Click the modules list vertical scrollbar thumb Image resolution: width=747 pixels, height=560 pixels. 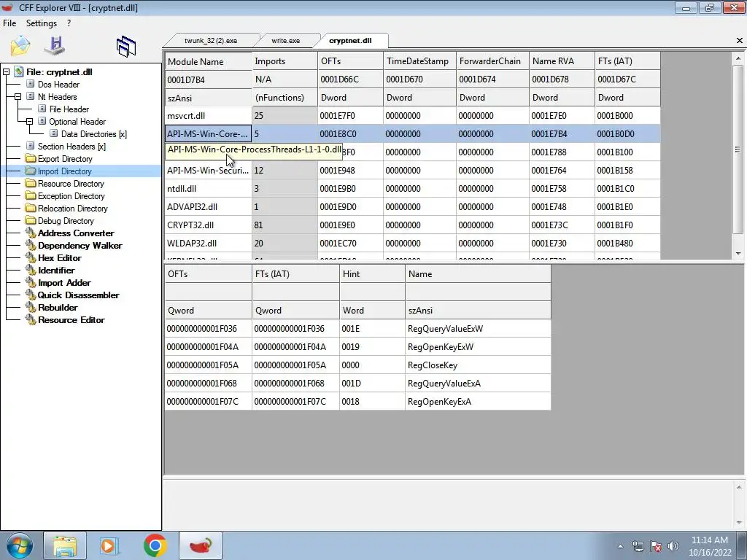(x=738, y=149)
